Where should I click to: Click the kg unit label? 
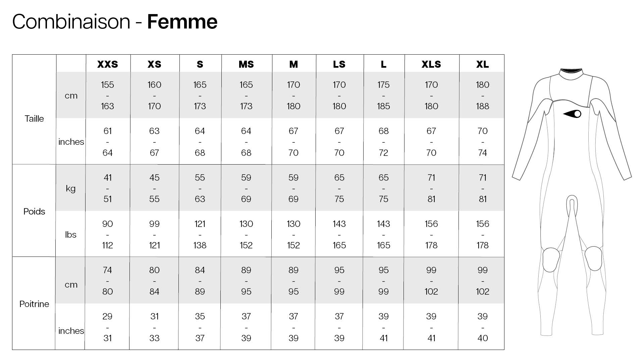(71, 188)
